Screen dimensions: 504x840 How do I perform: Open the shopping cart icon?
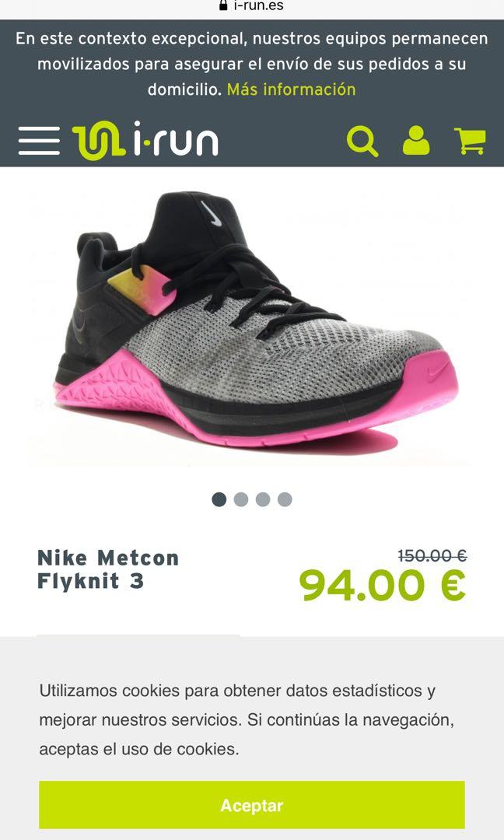[471, 141]
